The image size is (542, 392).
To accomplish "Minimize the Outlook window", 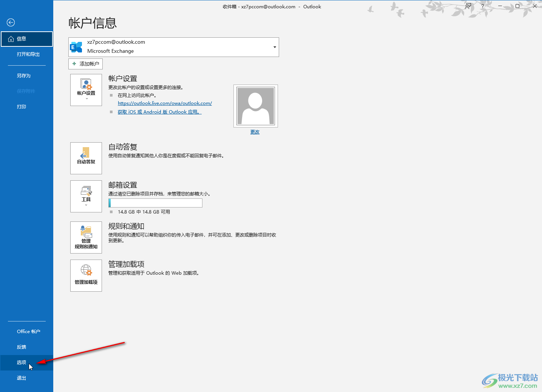I will tap(500, 6).
